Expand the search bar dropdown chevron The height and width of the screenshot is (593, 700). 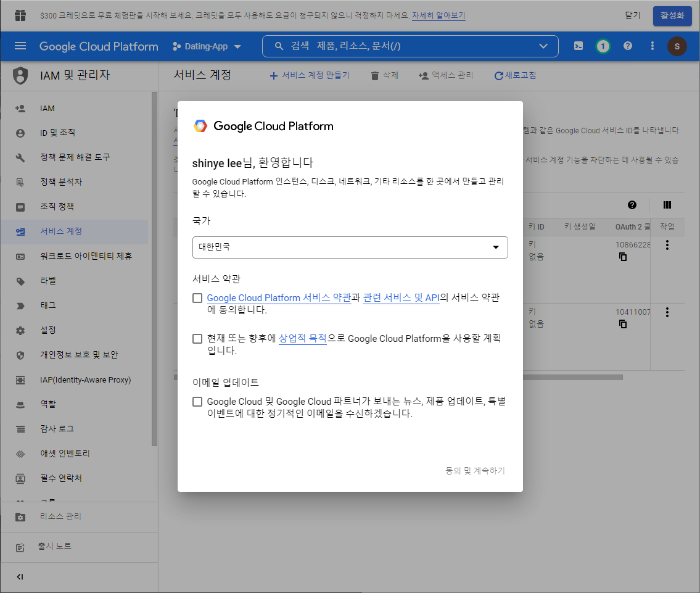543,46
